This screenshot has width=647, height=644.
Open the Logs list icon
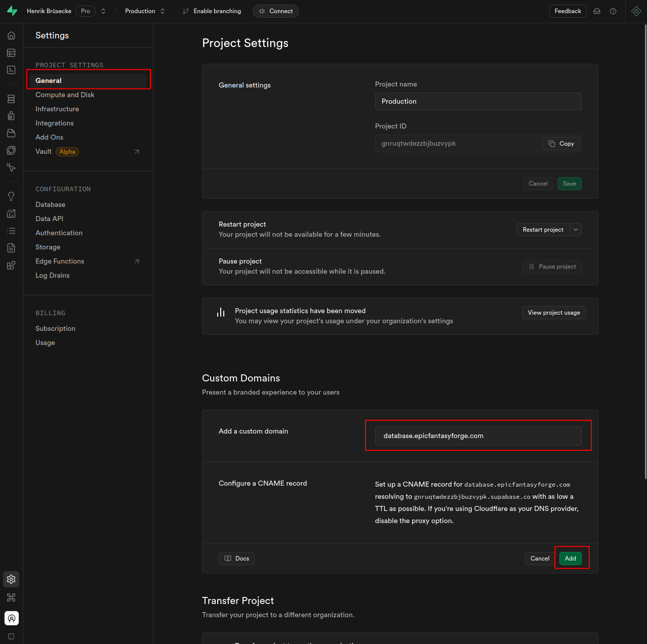(11, 231)
